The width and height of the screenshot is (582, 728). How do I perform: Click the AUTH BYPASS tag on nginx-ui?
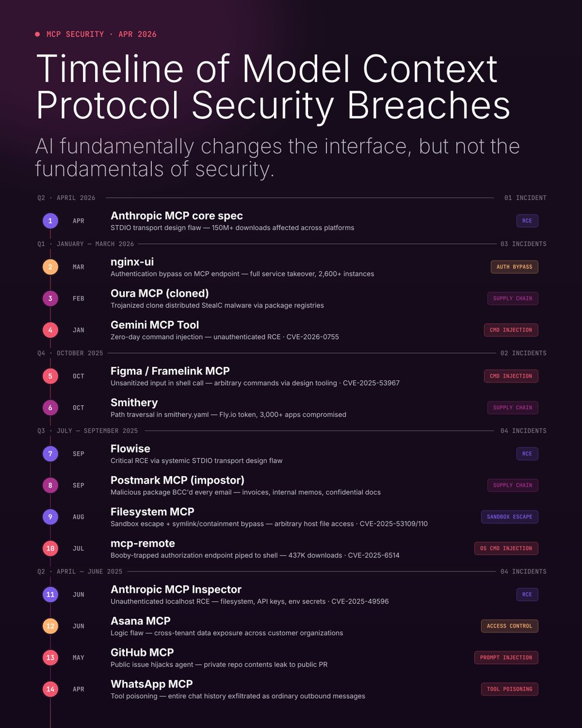514,267
